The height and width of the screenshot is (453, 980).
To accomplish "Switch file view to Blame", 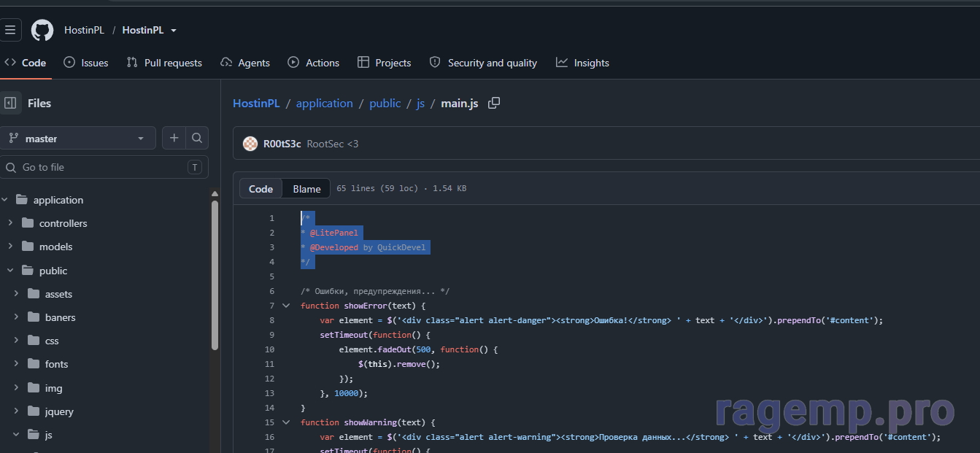I will pos(306,189).
